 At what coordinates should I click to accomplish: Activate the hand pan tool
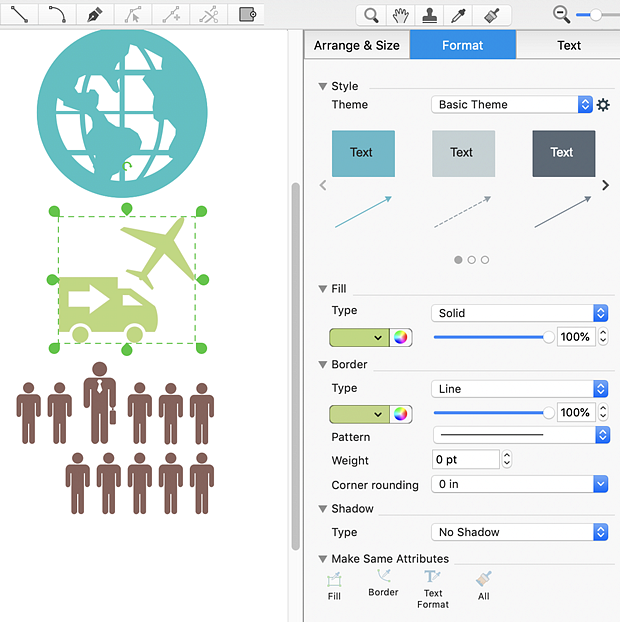point(400,15)
